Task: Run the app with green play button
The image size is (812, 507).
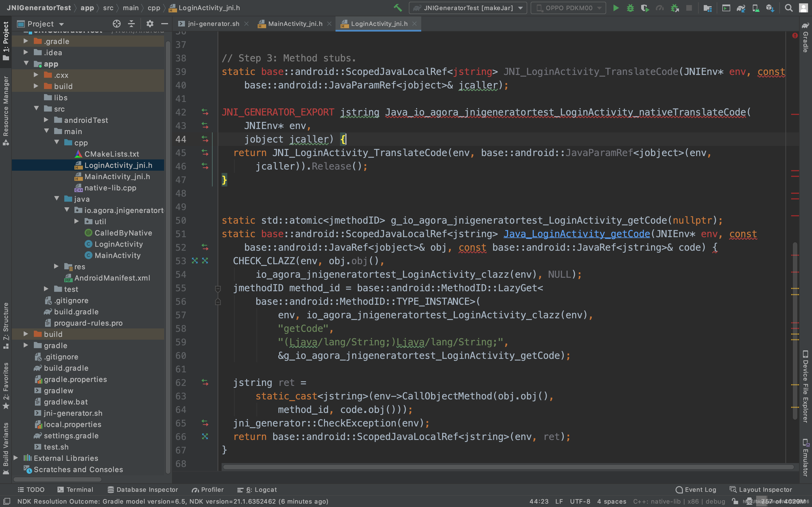Action: click(x=616, y=8)
